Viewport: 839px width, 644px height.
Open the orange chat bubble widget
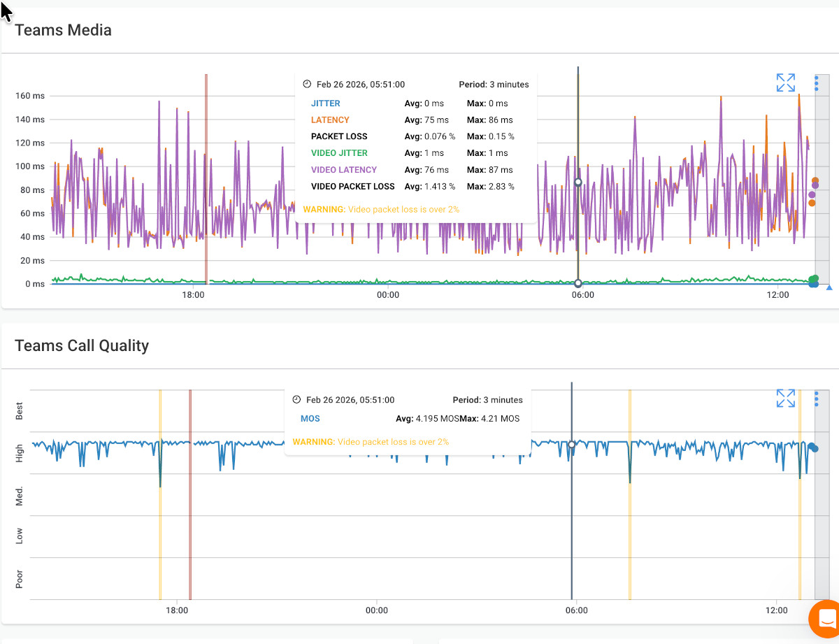(x=824, y=619)
